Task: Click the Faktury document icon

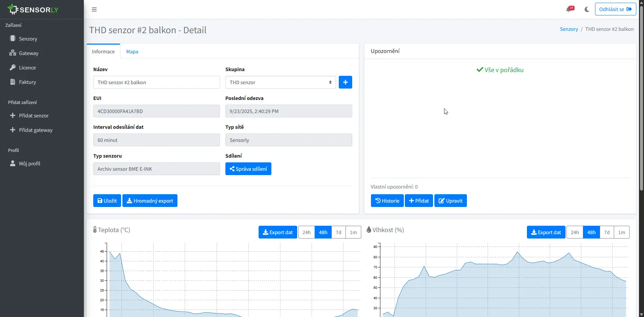Action: click(13, 82)
